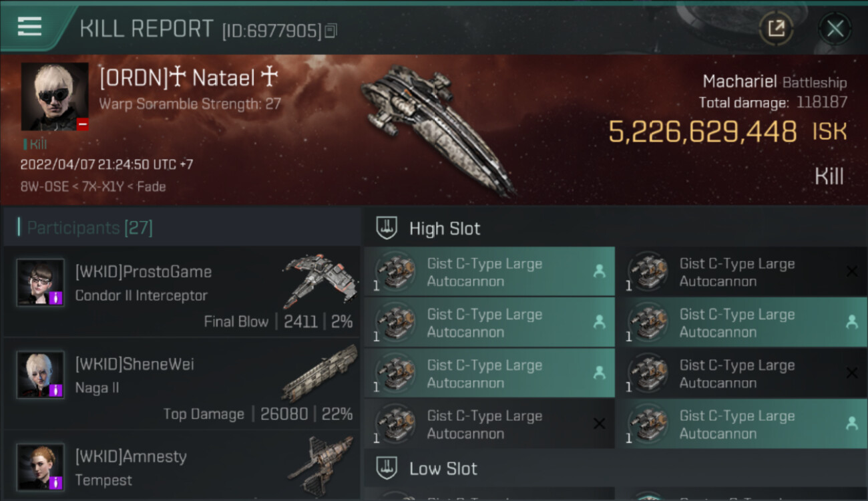This screenshot has width=868, height=501.
Task: Open Amnesty's character portrait
Action: click(x=40, y=467)
